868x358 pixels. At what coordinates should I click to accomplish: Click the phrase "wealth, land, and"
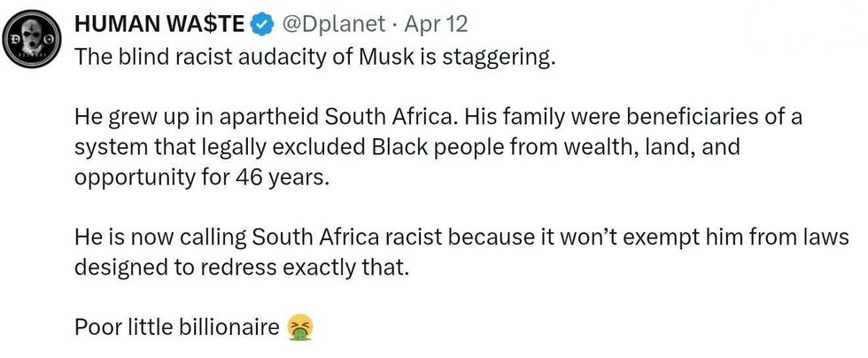655,146
